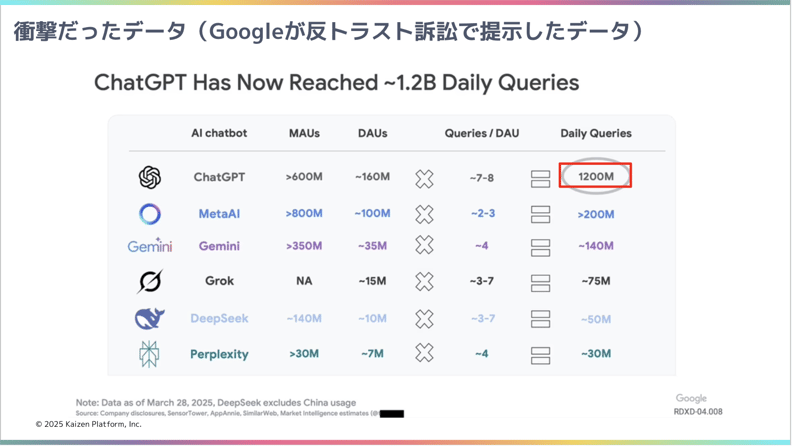
Task: Click the equals sign in Gemini row
Action: (540, 248)
